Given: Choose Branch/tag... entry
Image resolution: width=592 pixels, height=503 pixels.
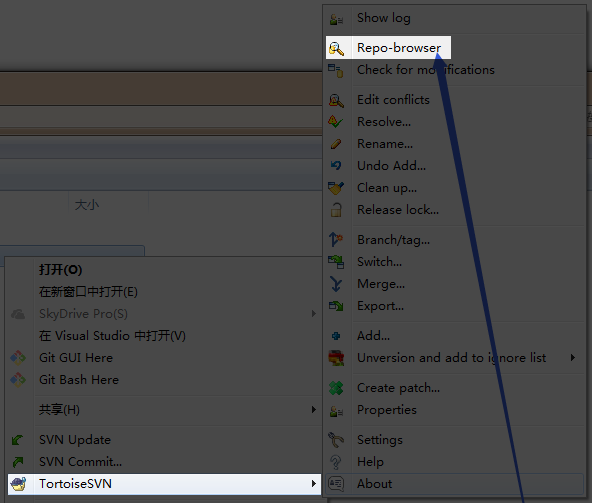Looking at the screenshot, I should pyautogui.click(x=393, y=240).
